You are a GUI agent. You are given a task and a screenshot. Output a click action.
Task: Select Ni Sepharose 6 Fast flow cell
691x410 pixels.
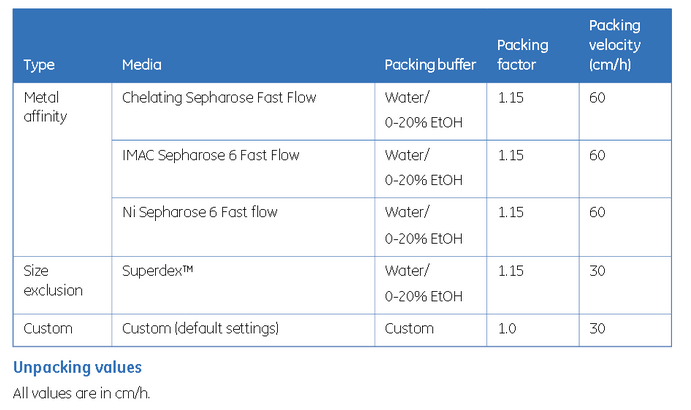[x=199, y=212]
